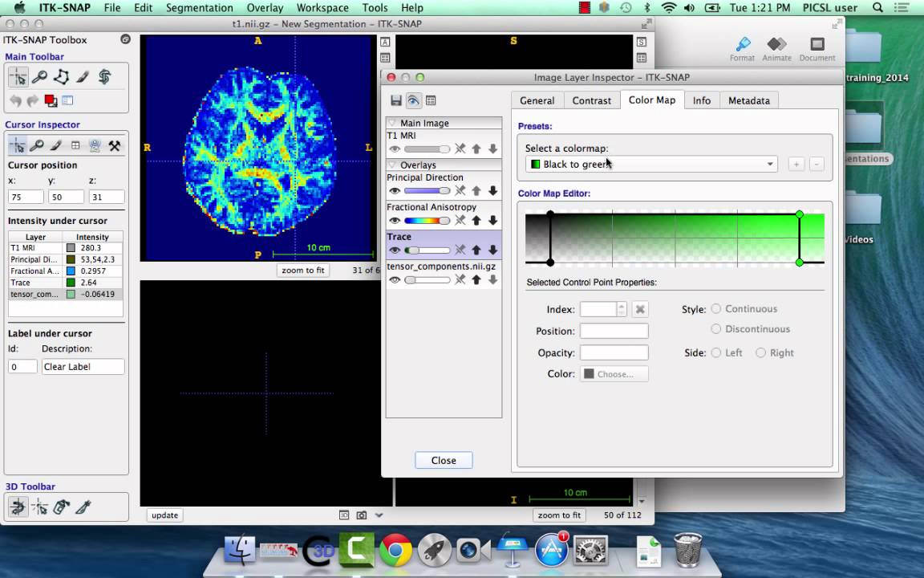Move Trace layer down
Viewport: 924px width, 578px height.
[x=492, y=250]
